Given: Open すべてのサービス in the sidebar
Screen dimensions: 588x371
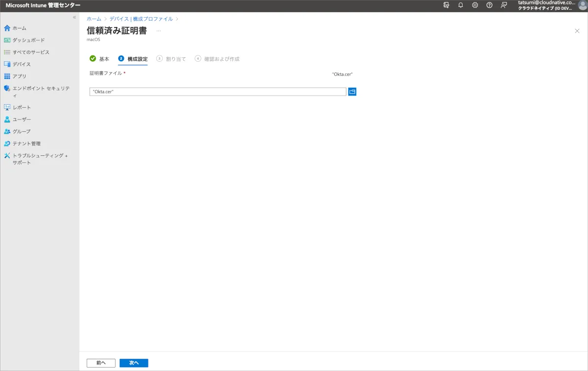Looking at the screenshot, I should click(31, 52).
